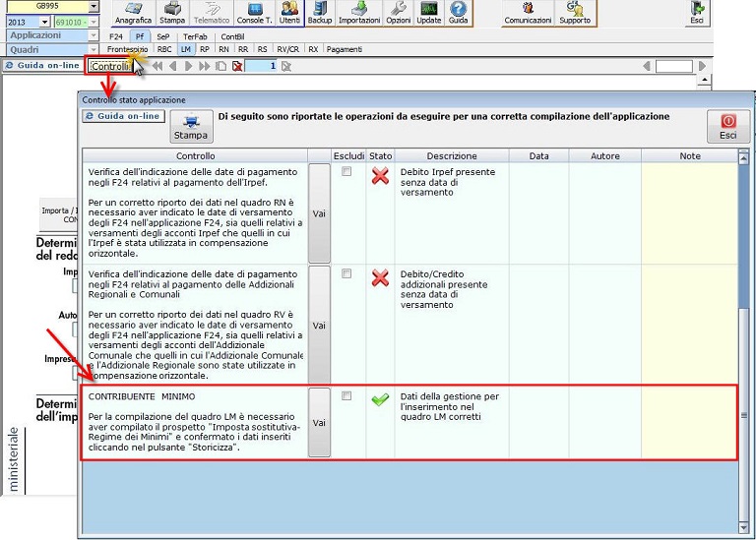The height and width of the screenshot is (540, 756).
Task: Click the delete record red X icon
Action: click(x=237, y=67)
